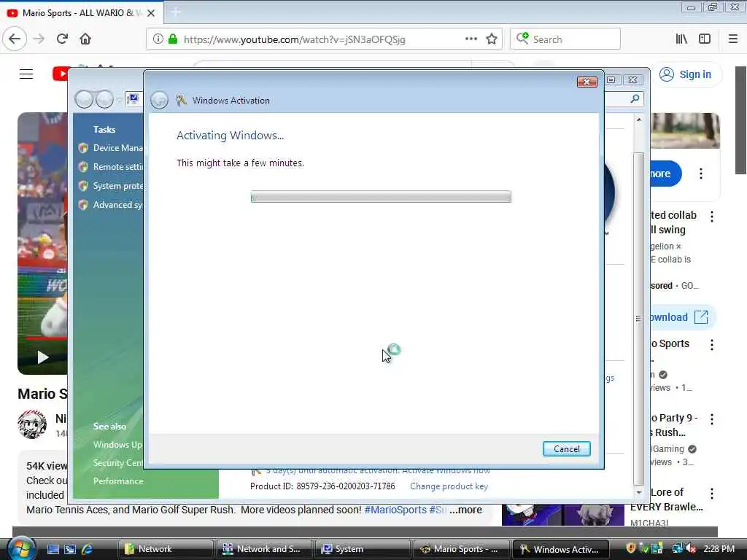Switch to Network and Sharing taskbar window
This screenshot has height=560, width=747.
coord(264,549)
